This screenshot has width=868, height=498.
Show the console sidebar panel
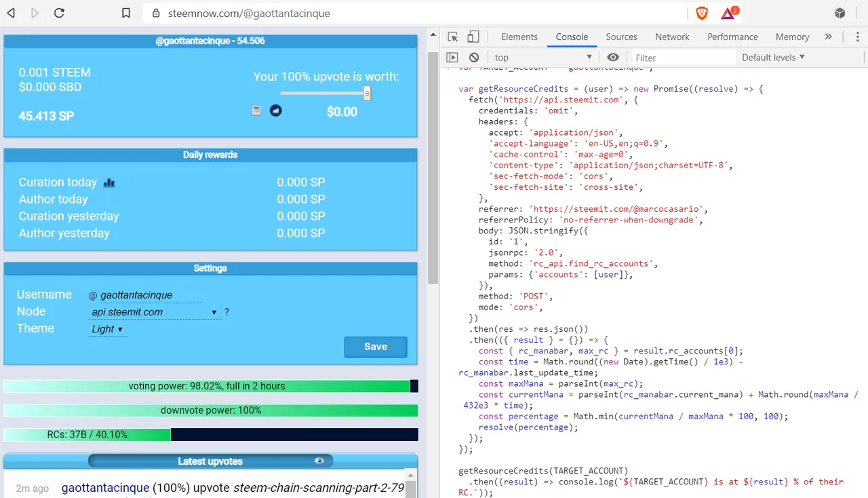pyautogui.click(x=452, y=58)
